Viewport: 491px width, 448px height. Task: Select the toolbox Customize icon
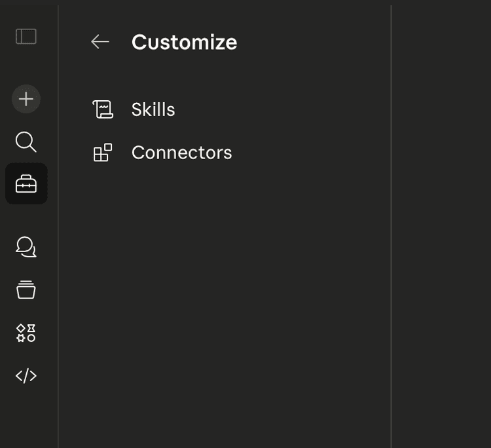[26, 183]
